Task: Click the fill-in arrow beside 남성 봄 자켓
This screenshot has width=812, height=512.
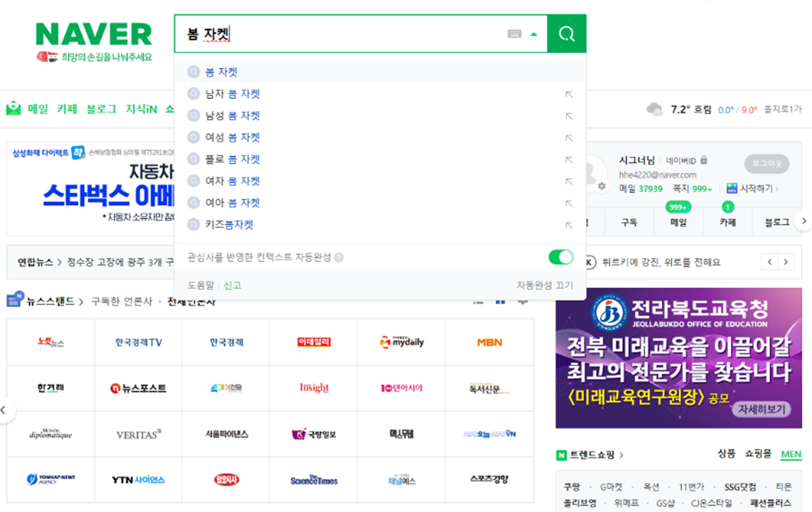Action: pos(569,116)
